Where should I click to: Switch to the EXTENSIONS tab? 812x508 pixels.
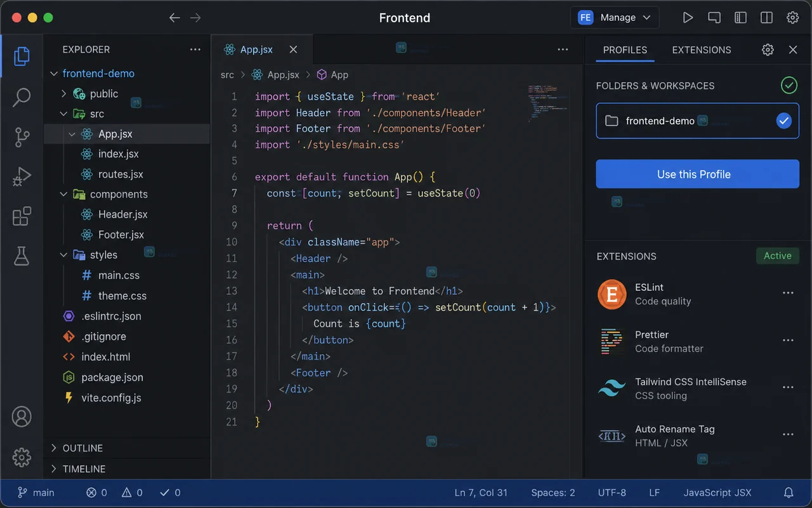click(x=702, y=50)
